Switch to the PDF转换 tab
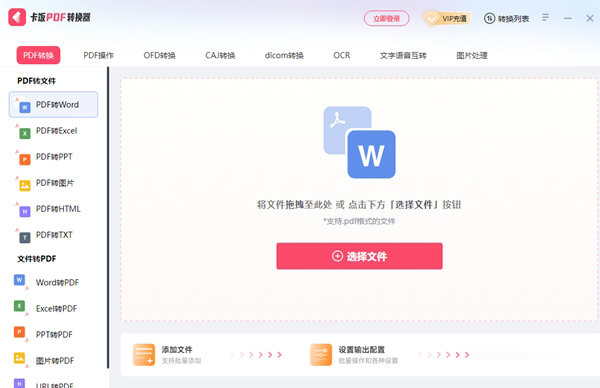 [x=38, y=55]
